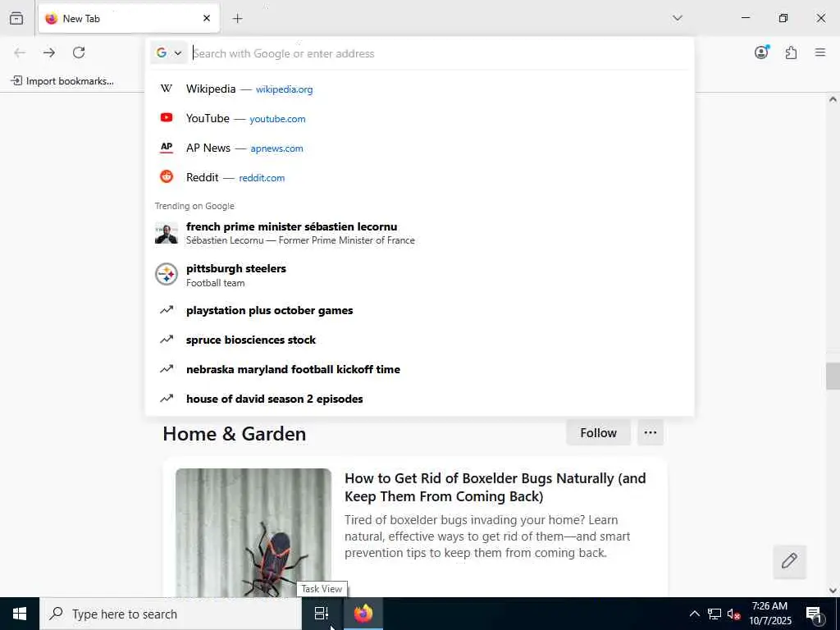Screen dimensions: 840x630
Task: Expand the list all tabs chevron
Action: click(x=677, y=18)
